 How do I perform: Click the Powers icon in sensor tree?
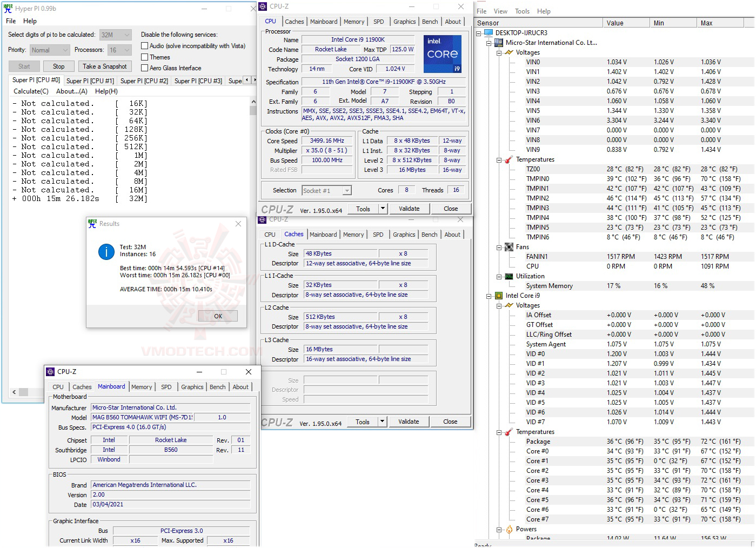tap(509, 529)
